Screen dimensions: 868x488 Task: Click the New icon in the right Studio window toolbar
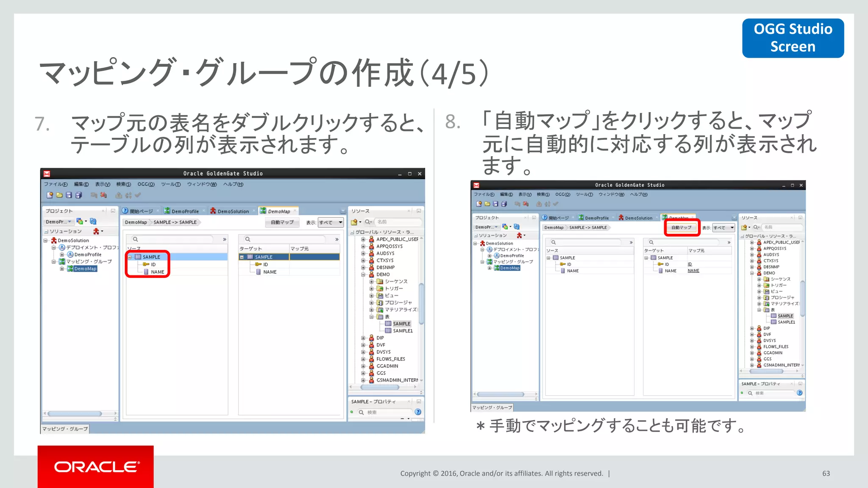479,204
